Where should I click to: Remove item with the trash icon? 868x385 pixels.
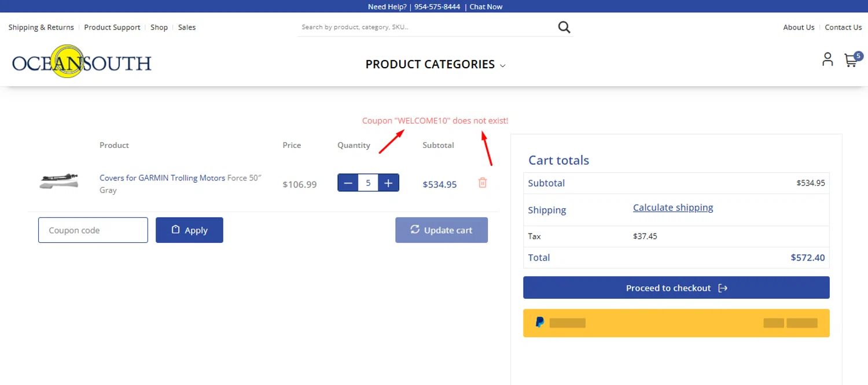[483, 183]
